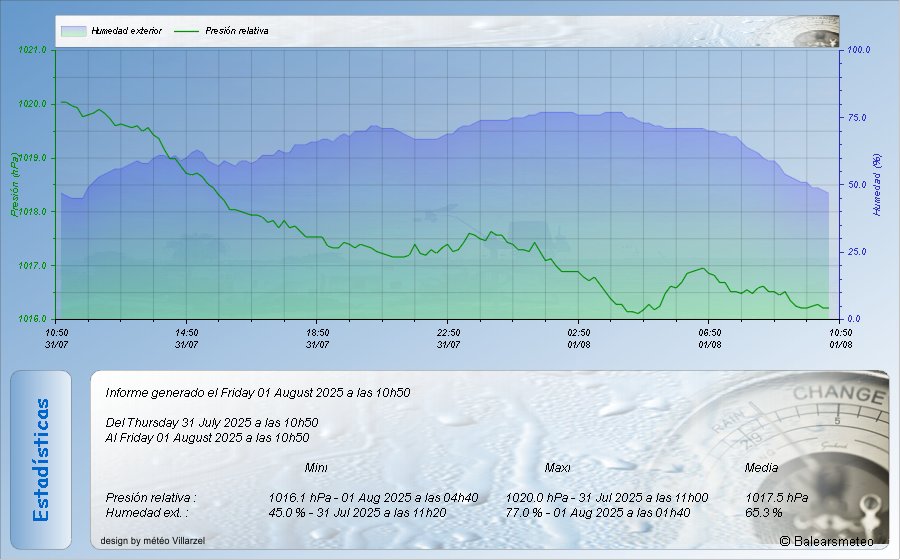
Task: Click the 1019.0 pressure axis value
Action: pos(32,158)
